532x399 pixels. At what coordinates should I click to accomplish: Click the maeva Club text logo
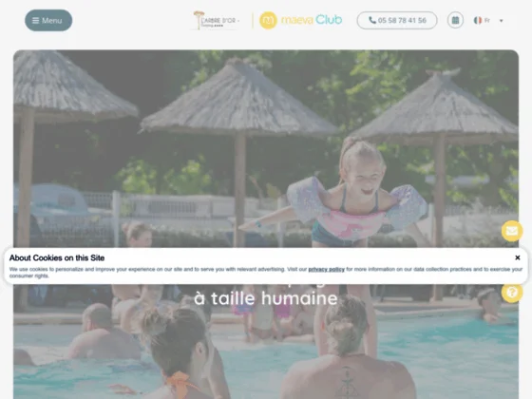tap(312, 20)
